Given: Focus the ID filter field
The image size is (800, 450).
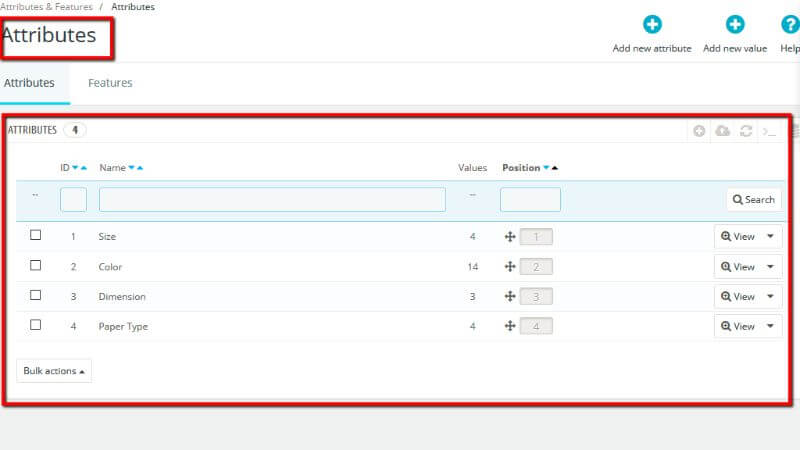Looking at the screenshot, I should 73,199.
